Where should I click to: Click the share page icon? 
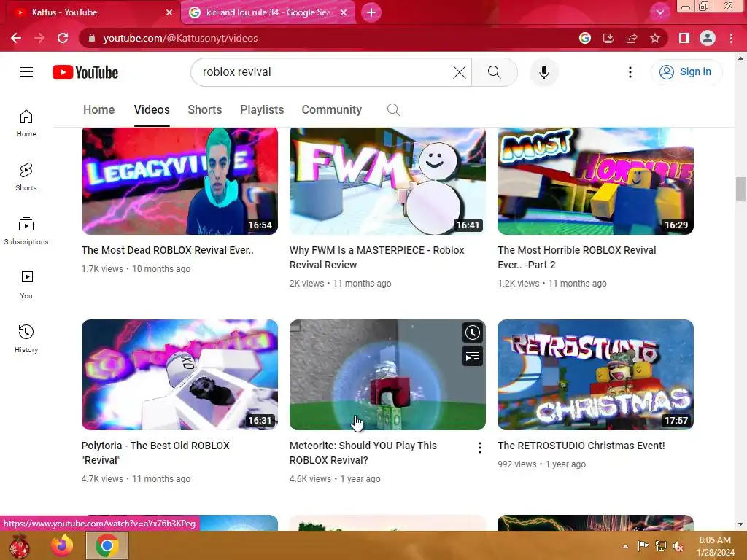pos(632,38)
